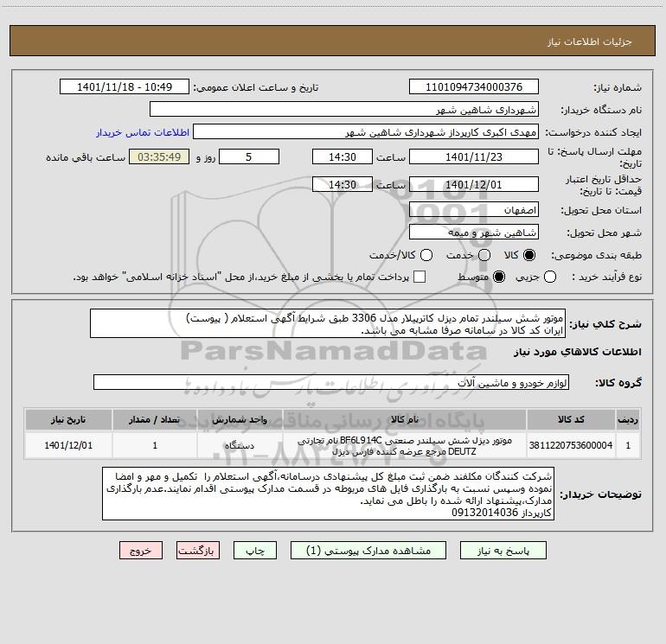
Task: Click the واحد شمارش column header
Action: [x=240, y=419]
